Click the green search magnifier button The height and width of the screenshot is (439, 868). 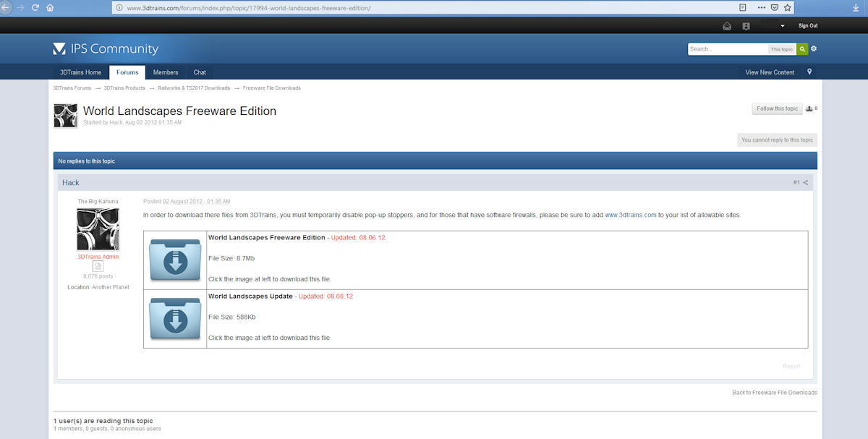point(802,49)
